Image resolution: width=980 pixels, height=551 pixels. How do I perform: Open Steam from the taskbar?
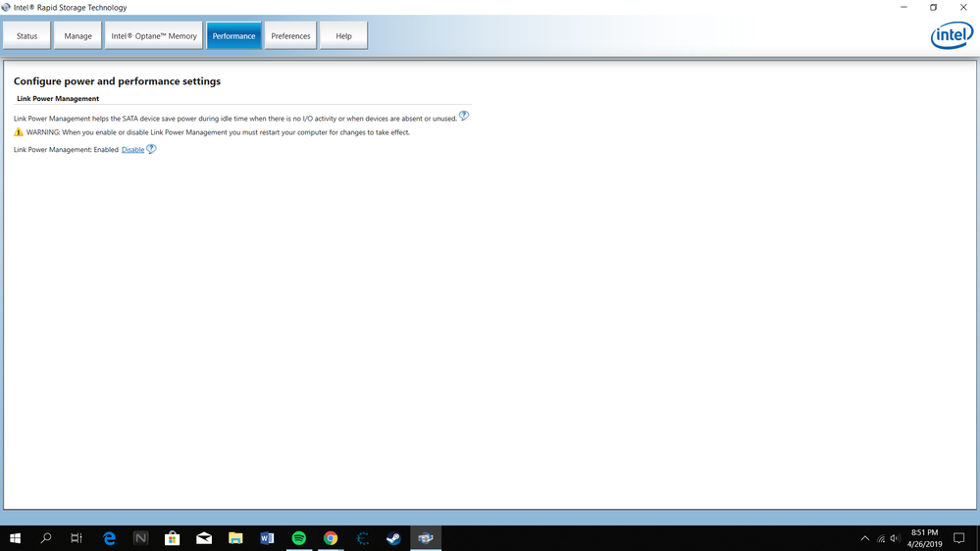tap(393, 538)
